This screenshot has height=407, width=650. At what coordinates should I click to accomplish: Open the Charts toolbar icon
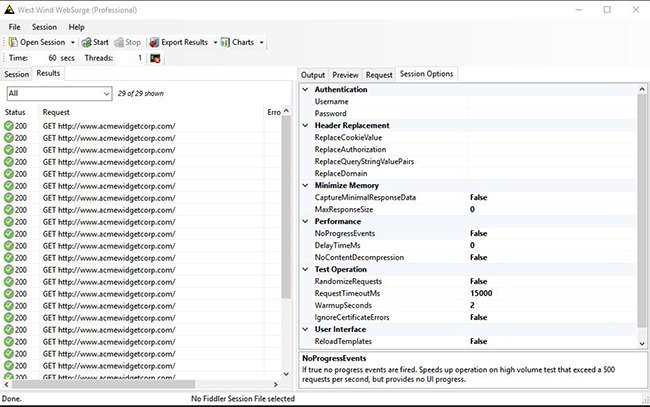pos(225,42)
